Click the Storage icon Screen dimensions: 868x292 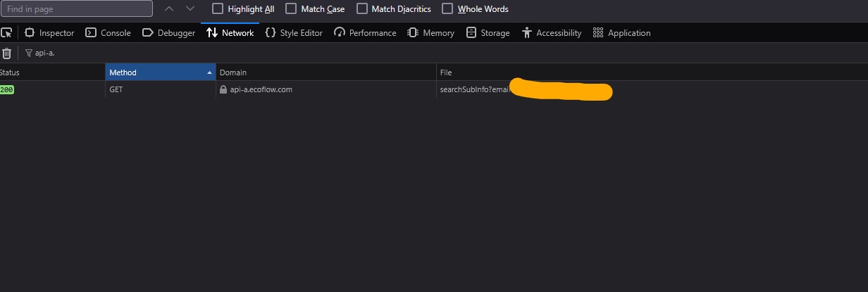[471, 32]
